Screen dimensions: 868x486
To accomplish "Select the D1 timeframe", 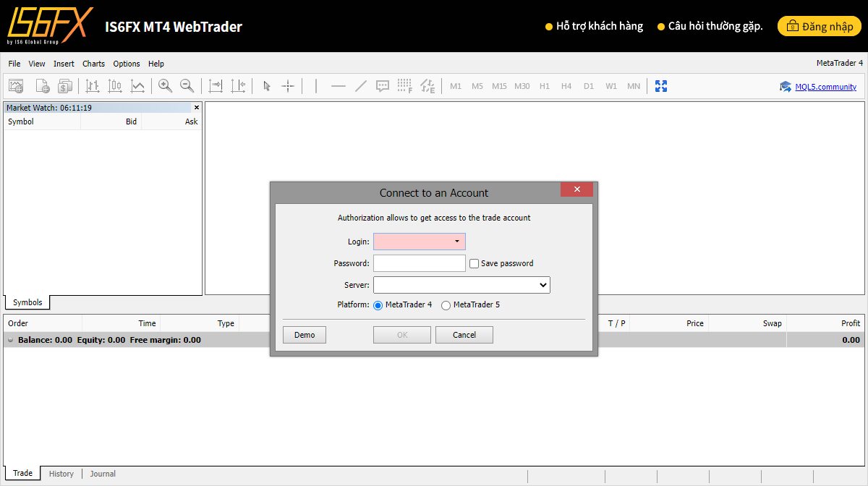I will pyautogui.click(x=589, y=86).
